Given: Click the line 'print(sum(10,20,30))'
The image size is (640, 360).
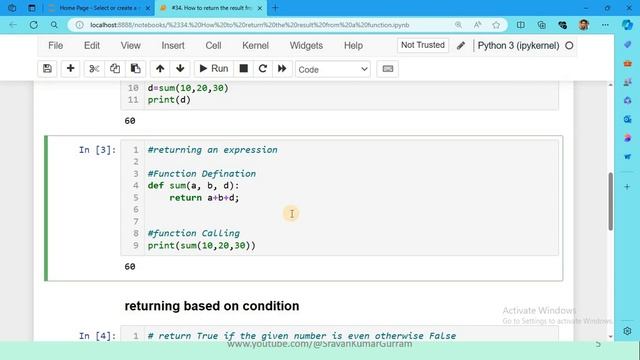Looking at the screenshot, I should pos(202,245).
